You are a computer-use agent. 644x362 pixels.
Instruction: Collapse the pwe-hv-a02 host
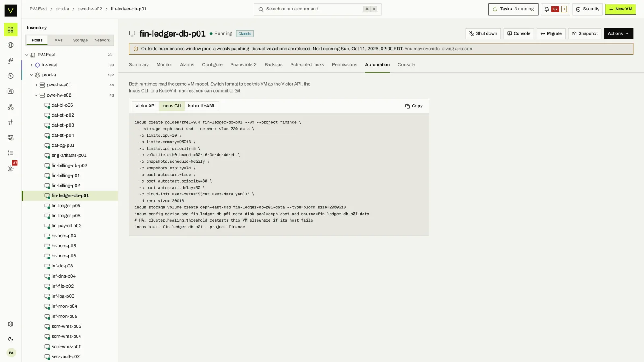(36, 95)
